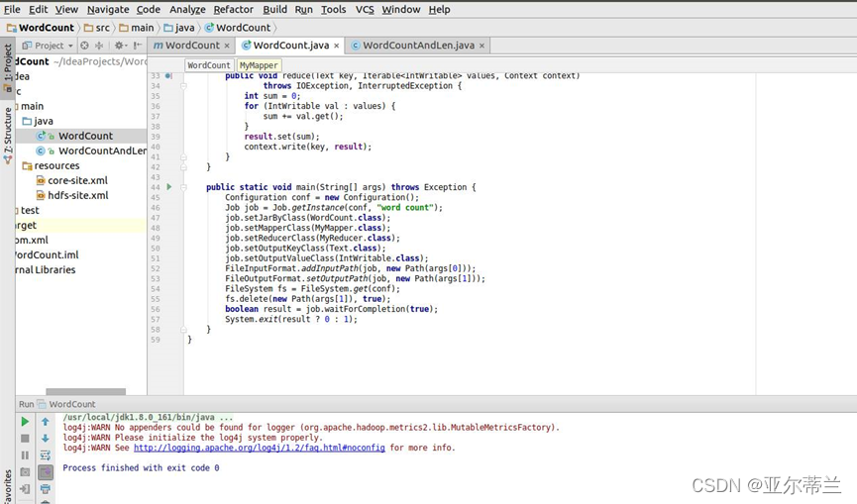This screenshot has height=504, width=857.
Task: Toggle Favorites side tool window
Action: [x=8, y=487]
